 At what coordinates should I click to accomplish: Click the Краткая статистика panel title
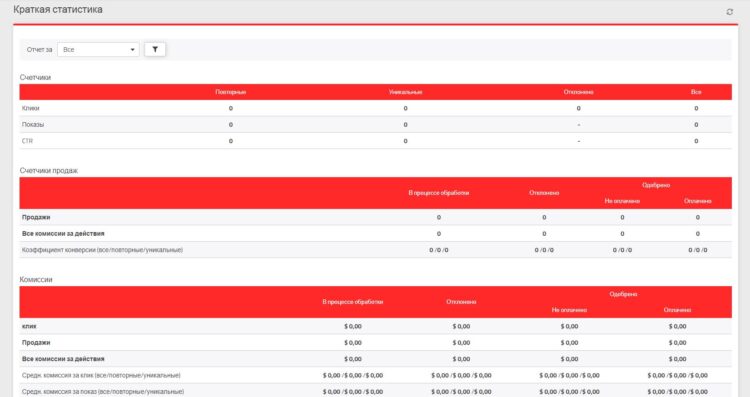click(58, 10)
